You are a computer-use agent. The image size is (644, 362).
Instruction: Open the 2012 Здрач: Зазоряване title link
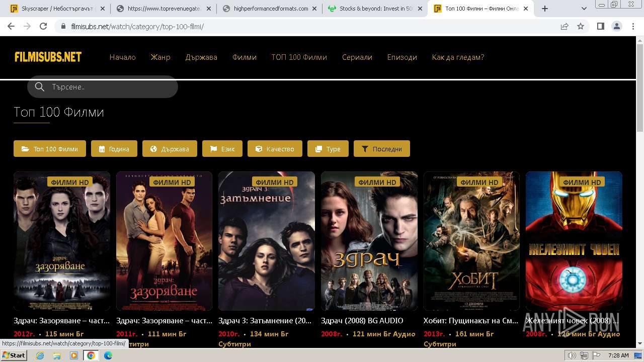[x=61, y=320]
